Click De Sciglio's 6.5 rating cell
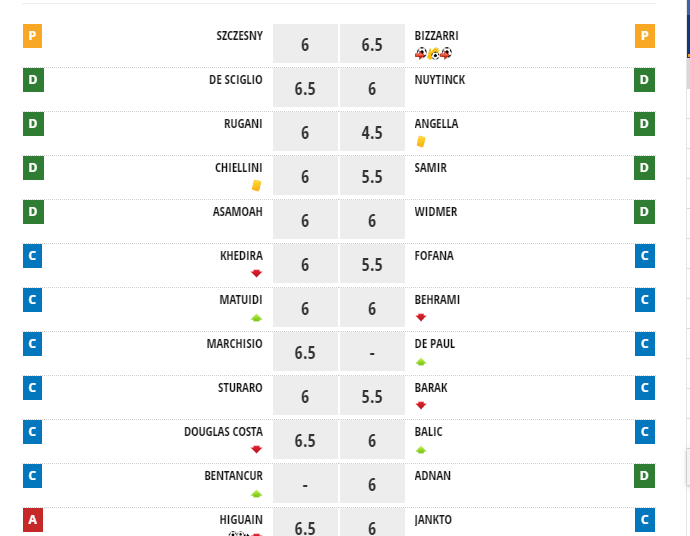 click(305, 89)
